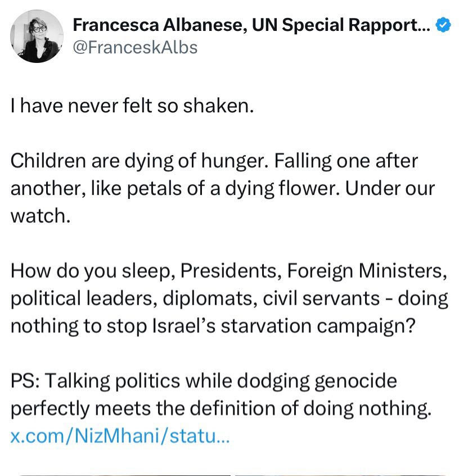
Task: Click the blue verified checkmark badge
Action: (443, 25)
